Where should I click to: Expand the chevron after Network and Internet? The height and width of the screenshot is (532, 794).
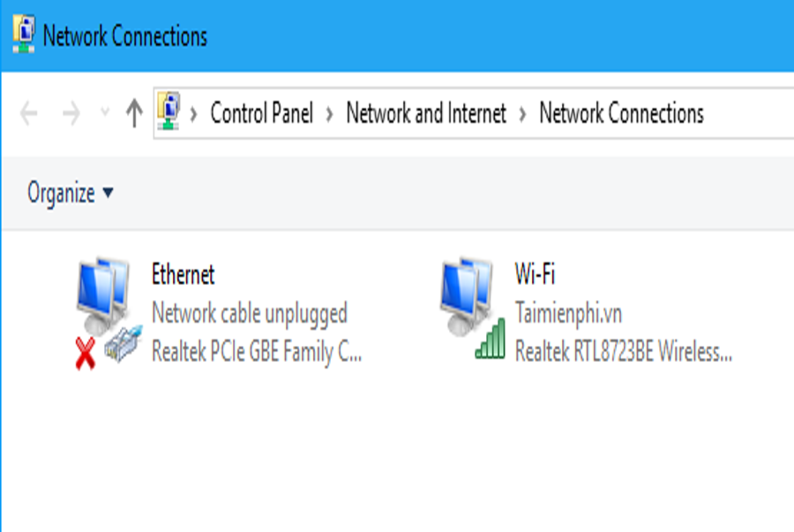pyautogui.click(x=522, y=114)
